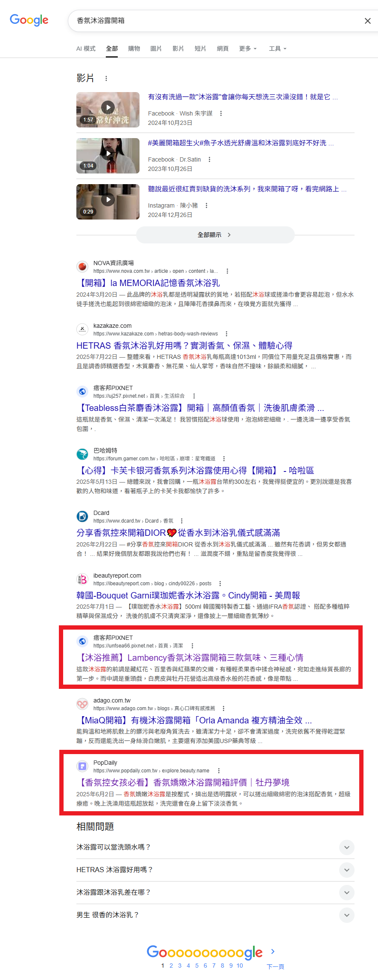Click the Dcard result options icon

(182, 521)
